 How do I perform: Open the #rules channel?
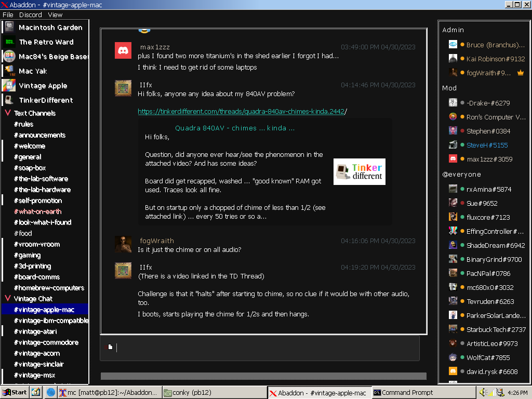[24, 124]
